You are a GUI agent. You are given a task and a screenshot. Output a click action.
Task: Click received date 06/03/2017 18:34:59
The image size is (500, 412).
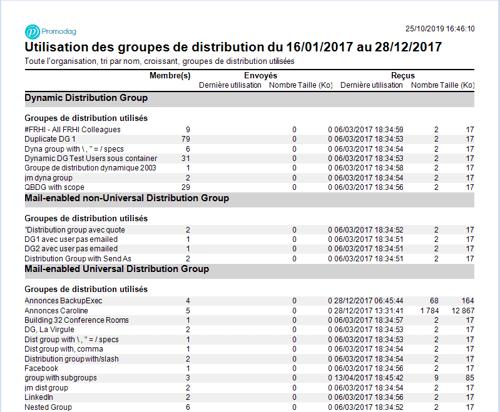[x=369, y=130]
